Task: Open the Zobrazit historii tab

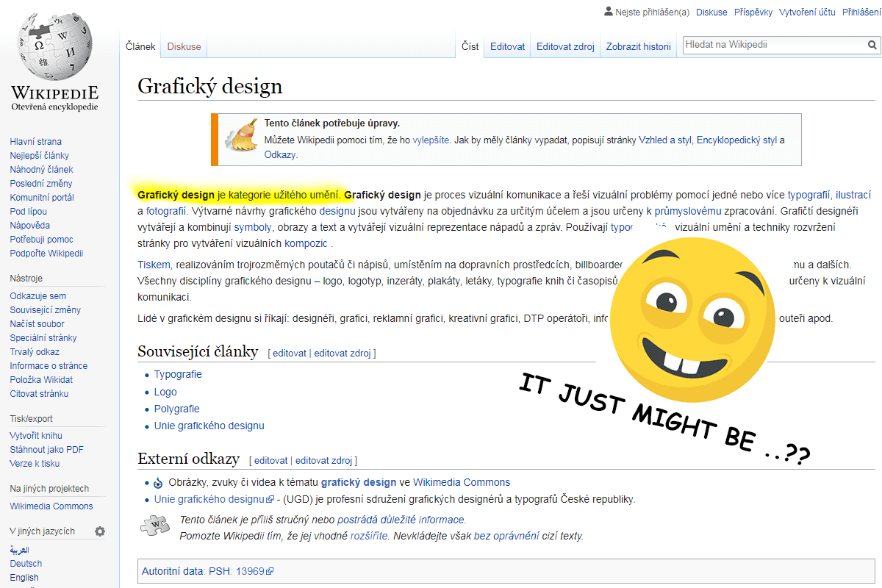Action: pos(638,46)
